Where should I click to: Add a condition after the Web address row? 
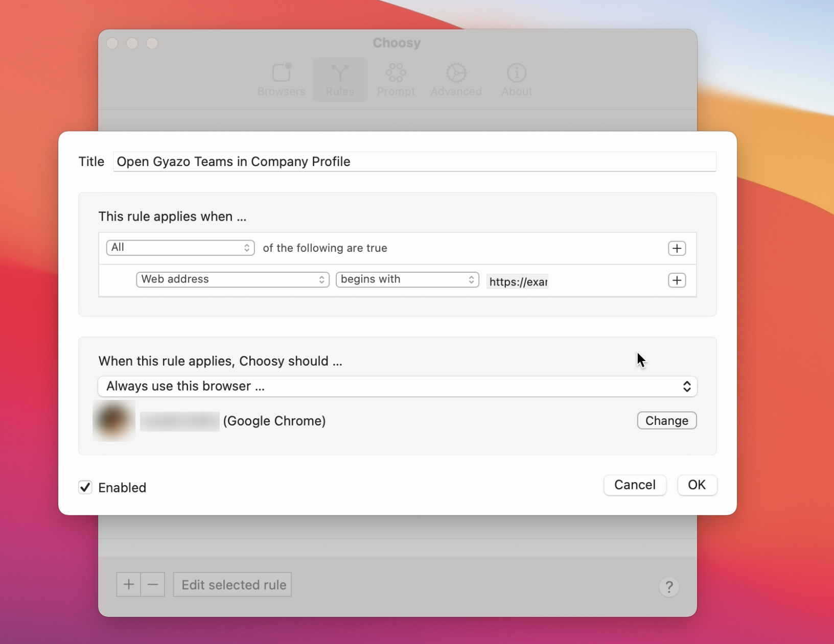tap(677, 280)
